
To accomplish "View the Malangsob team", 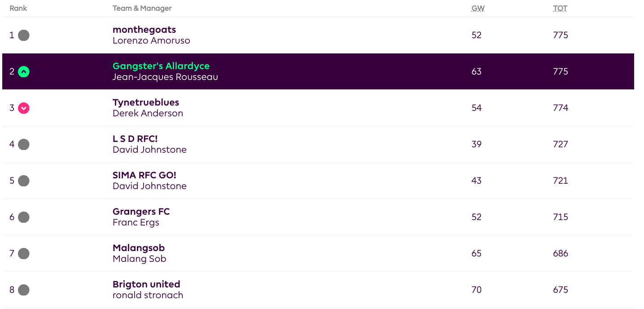I will [139, 248].
